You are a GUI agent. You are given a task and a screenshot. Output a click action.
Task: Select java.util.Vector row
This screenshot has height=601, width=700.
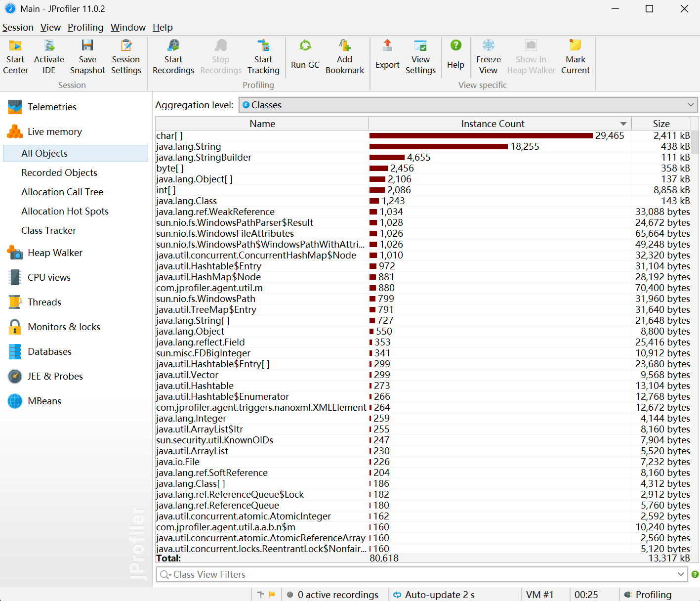(423, 375)
